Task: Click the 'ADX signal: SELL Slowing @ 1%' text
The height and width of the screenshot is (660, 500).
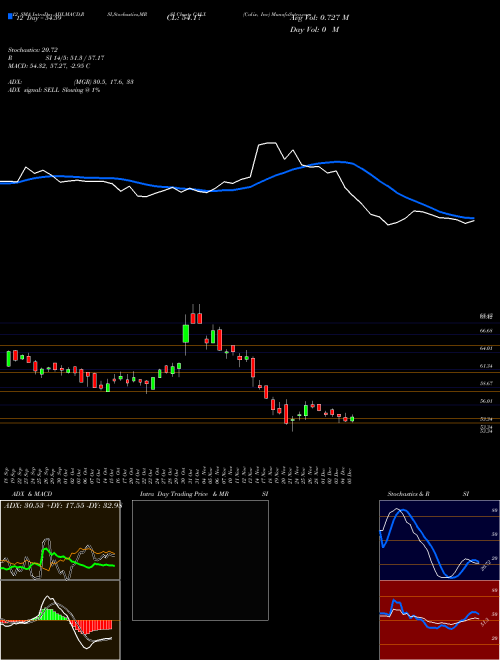Action: coord(54,90)
